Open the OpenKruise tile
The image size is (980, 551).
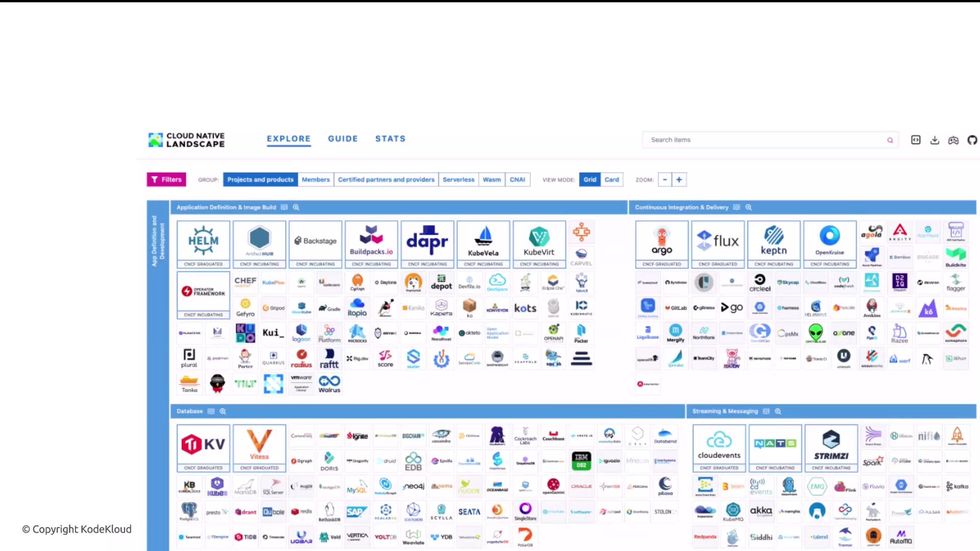click(x=830, y=244)
